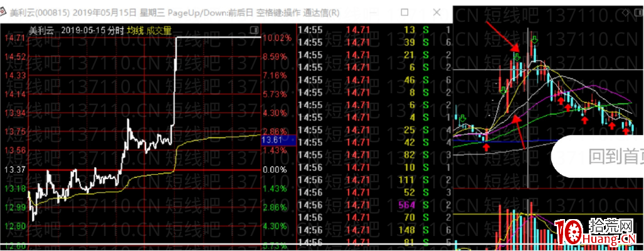Click the 13.75 price axis label
Screen dimensions: 644x251
pos(14,131)
